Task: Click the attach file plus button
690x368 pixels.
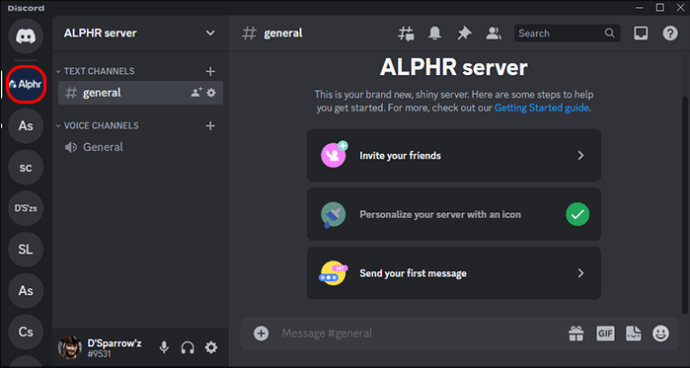Action: [x=261, y=333]
